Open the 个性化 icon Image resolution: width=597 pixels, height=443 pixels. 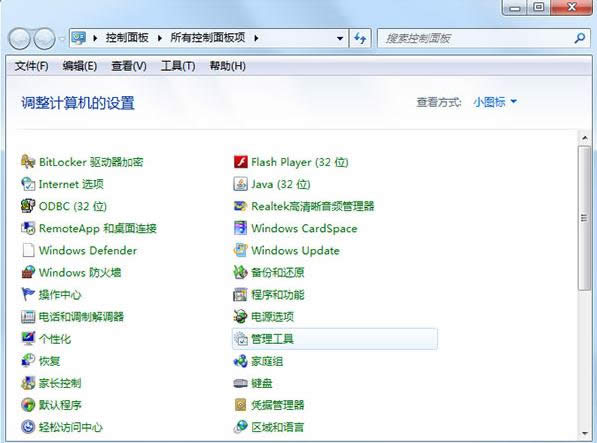click(x=28, y=338)
